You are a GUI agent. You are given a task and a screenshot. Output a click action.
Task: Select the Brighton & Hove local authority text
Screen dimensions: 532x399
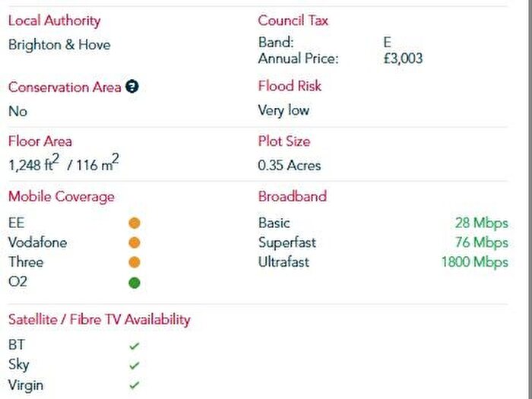(x=59, y=45)
